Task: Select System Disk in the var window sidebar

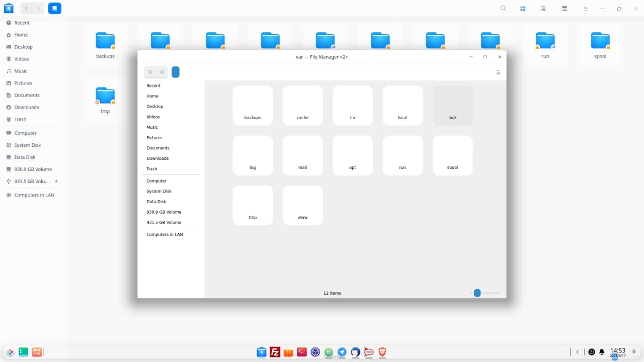Action: 159,191
